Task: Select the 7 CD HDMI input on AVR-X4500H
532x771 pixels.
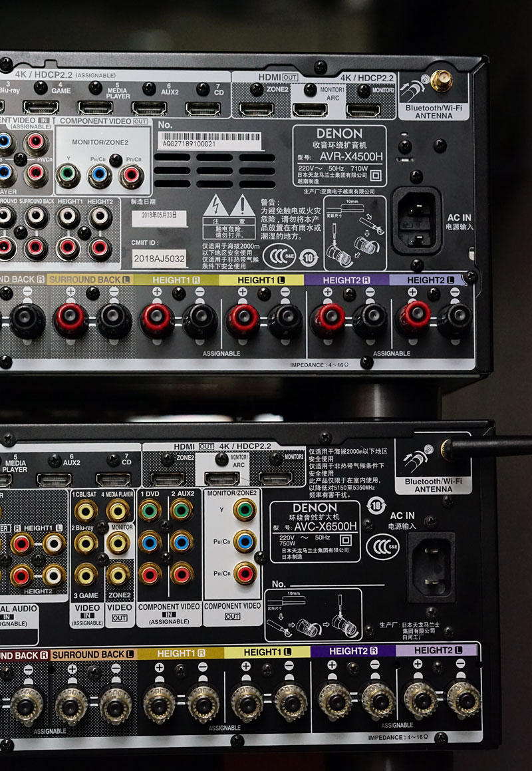Action: (x=203, y=108)
